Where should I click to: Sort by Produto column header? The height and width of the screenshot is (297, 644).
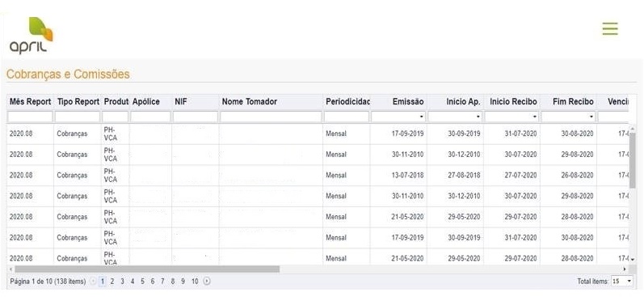[x=116, y=102]
